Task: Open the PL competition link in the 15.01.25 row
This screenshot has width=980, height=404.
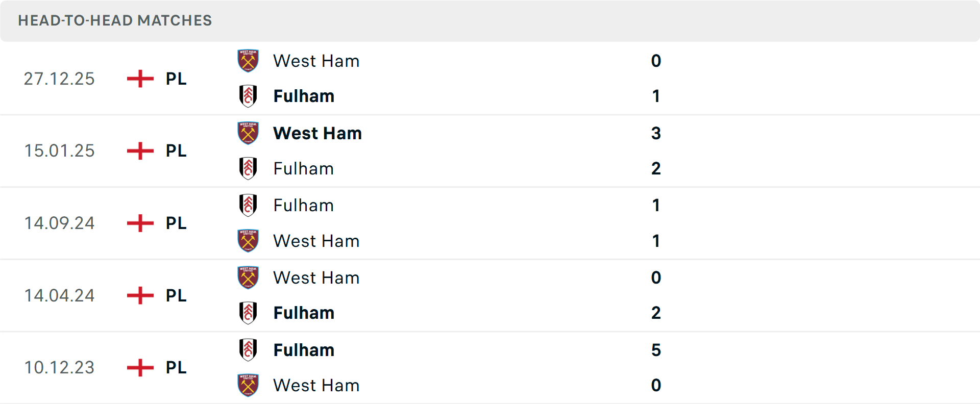Action: (x=176, y=150)
